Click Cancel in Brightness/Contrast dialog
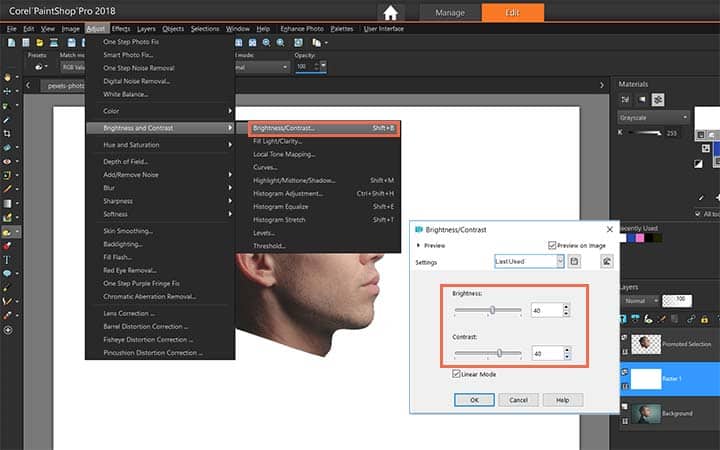Image resolution: width=720 pixels, height=450 pixels. pyautogui.click(x=518, y=400)
